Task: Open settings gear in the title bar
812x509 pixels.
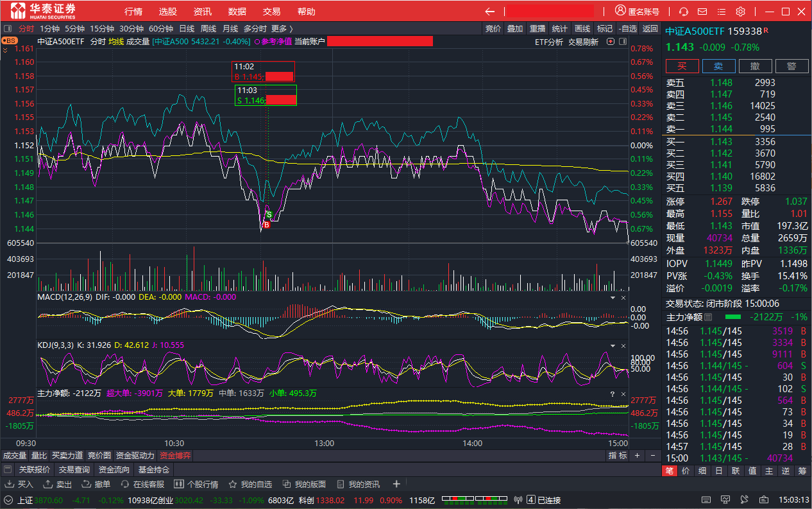Action: pyautogui.click(x=740, y=12)
